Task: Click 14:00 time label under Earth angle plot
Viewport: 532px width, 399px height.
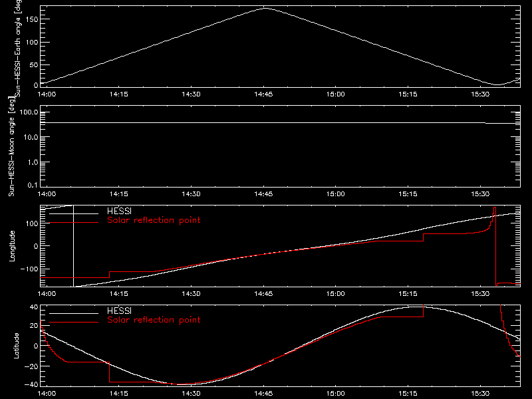Action: 47,94
